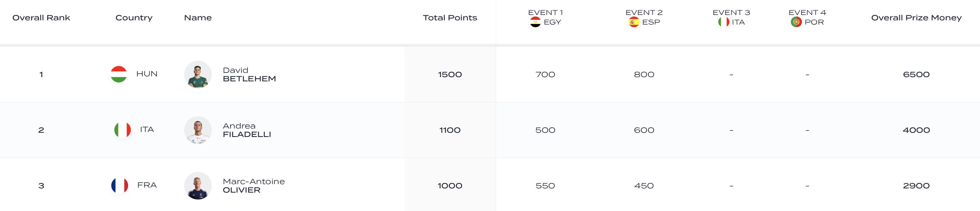Click the Overall Prize Money header
980x211 pixels.
click(916, 18)
